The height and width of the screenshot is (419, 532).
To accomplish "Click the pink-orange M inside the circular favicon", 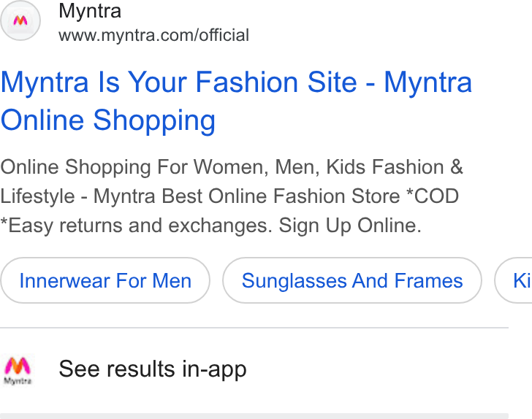I will (x=20, y=20).
